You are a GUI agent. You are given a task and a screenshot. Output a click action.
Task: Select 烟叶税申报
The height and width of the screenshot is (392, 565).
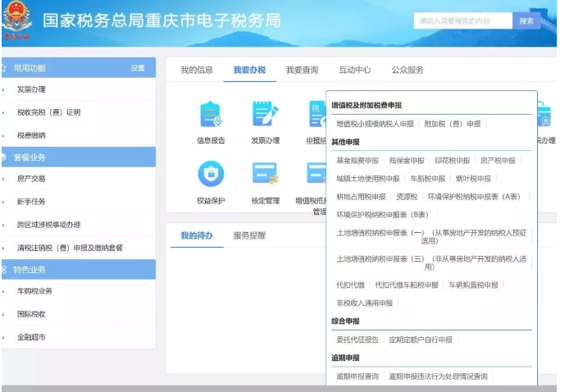(473, 179)
